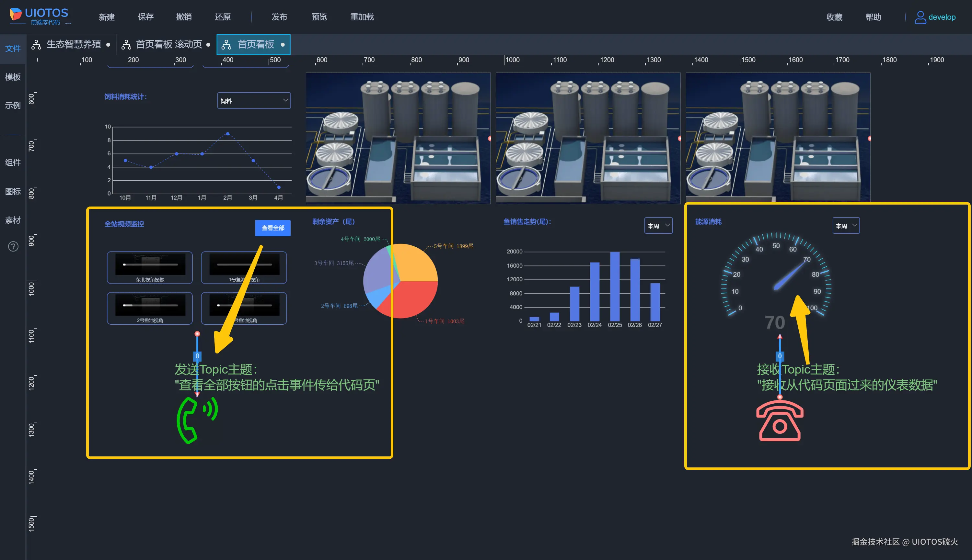The height and width of the screenshot is (560, 972).
Task: Click 发布 in the top menu
Action: (x=279, y=17)
